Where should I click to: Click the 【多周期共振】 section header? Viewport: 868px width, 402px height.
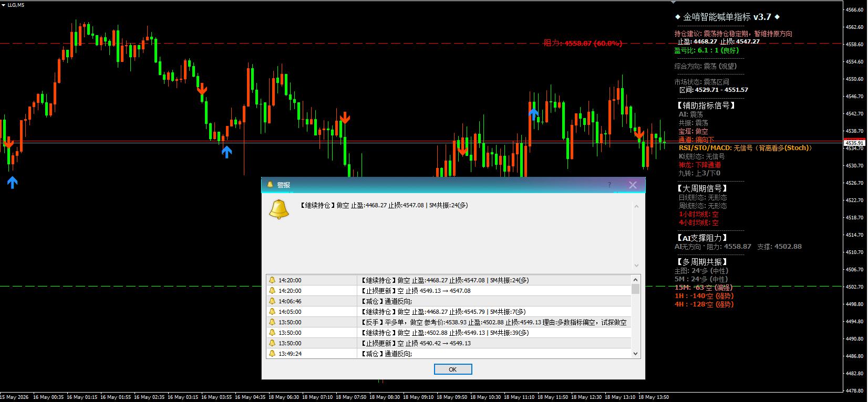701,261
